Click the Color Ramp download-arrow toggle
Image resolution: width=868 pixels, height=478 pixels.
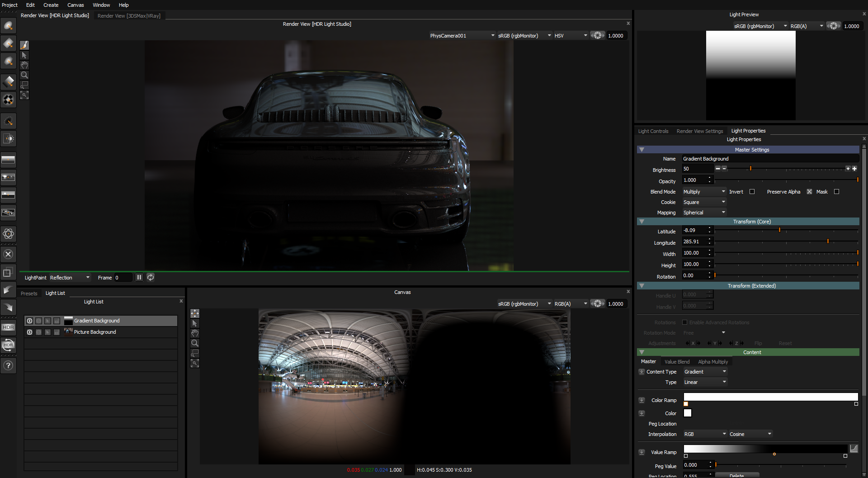[x=642, y=400]
